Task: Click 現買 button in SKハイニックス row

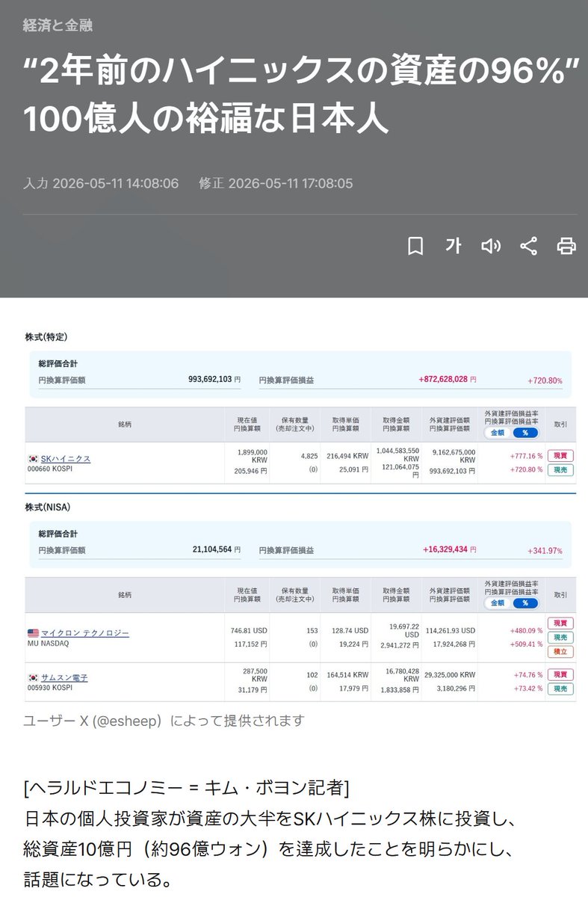Action: pos(560,455)
